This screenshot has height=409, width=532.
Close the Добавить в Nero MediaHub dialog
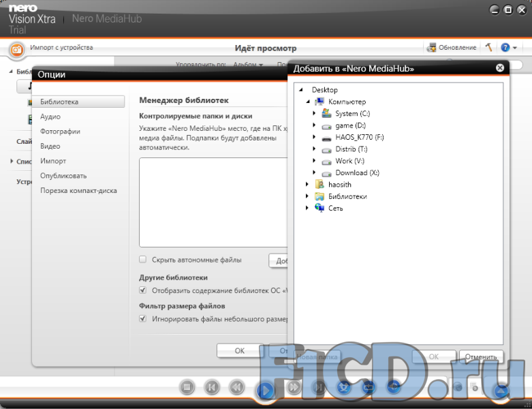click(x=500, y=68)
